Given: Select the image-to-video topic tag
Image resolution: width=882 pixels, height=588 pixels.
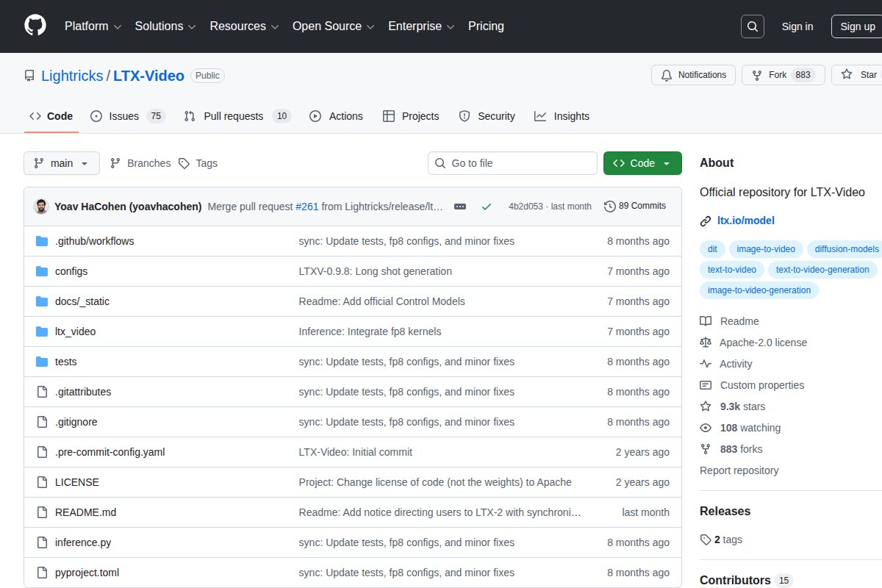Looking at the screenshot, I should (x=766, y=249).
